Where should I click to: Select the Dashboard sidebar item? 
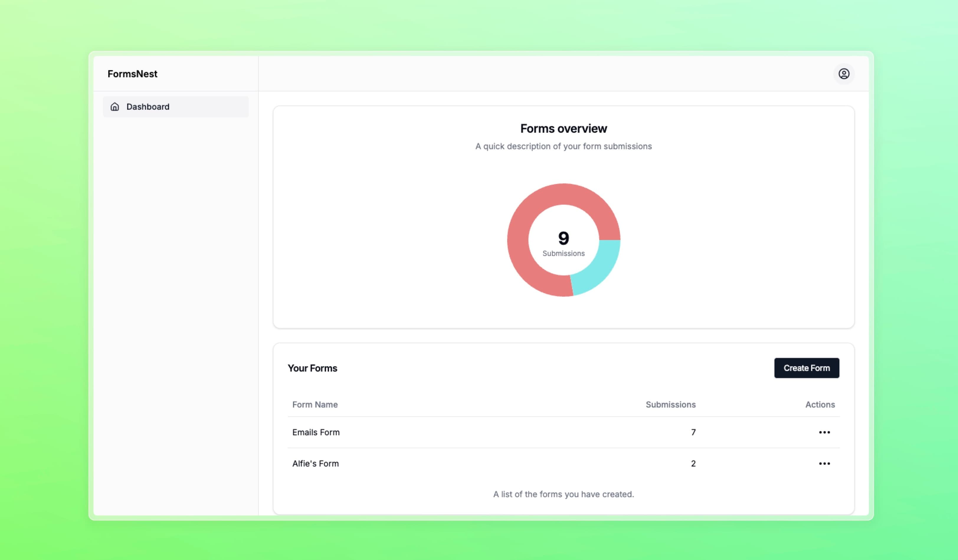point(176,107)
